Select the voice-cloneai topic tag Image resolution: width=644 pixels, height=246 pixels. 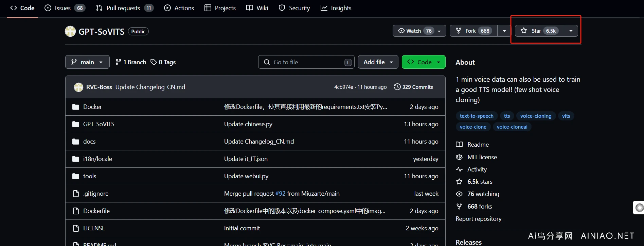pos(512,127)
